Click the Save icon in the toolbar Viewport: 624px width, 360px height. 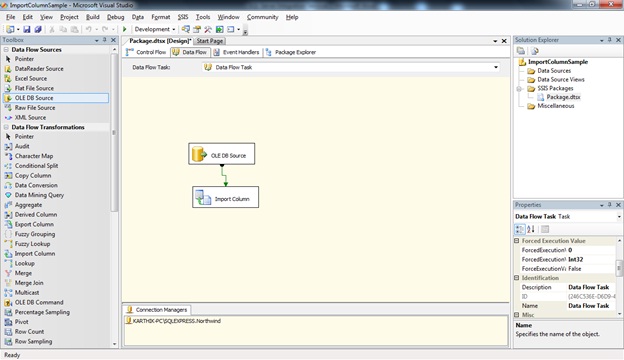click(x=27, y=29)
